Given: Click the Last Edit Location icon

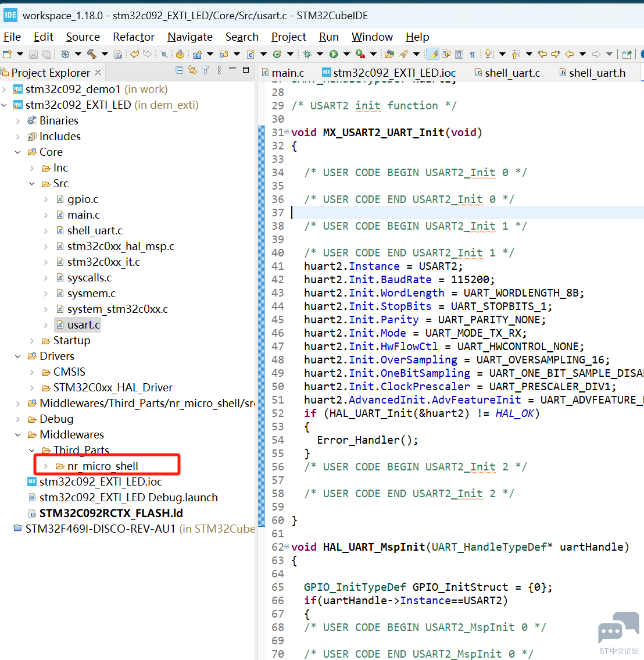Looking at the screenshot, I should point(543,54).
